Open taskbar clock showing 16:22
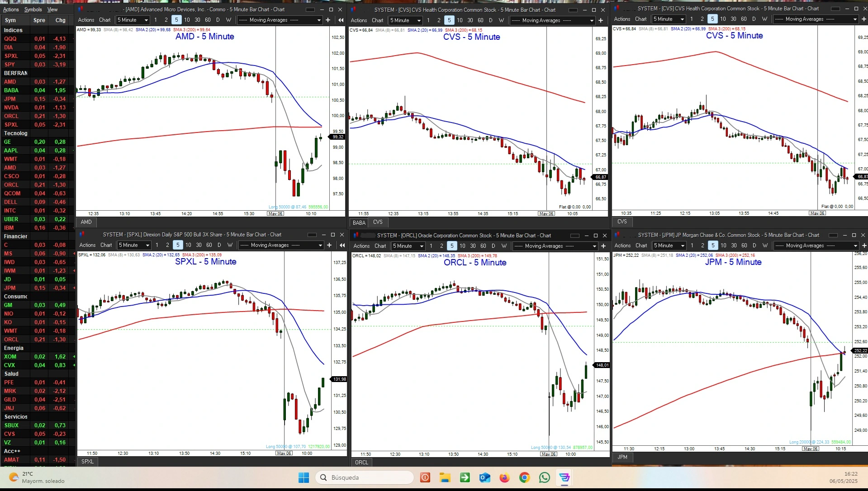 click(x=843, y=477)
